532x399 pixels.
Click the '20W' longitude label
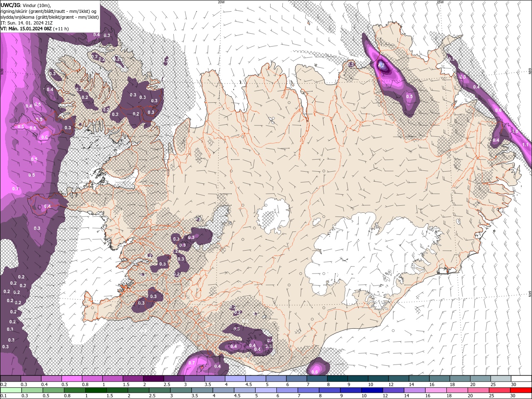point(221,2)
